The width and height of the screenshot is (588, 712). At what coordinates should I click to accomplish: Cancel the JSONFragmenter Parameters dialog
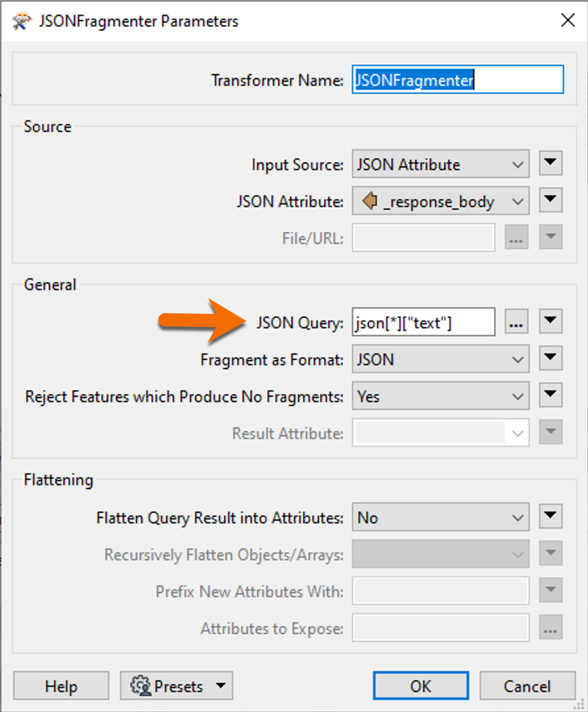(527, 686)
